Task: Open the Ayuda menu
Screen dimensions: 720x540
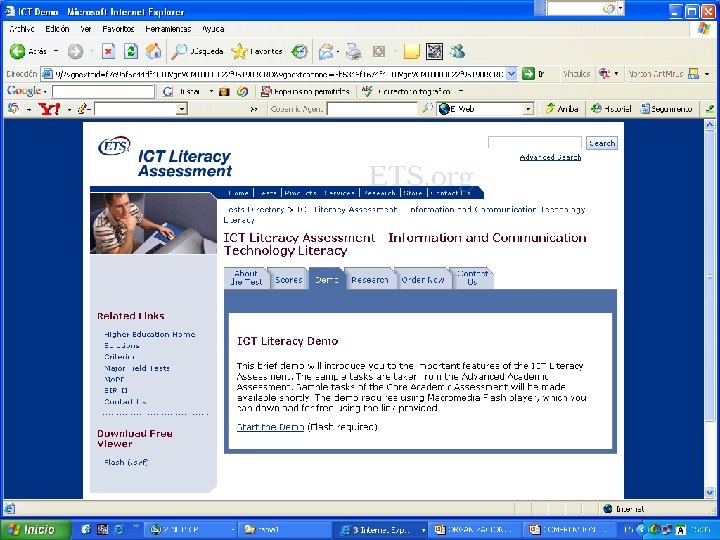Action: (213, 29)
